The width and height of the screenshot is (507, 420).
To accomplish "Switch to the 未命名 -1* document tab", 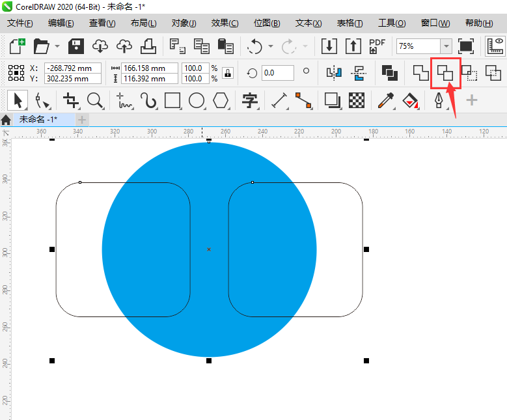I will click(x=38, y=120).
